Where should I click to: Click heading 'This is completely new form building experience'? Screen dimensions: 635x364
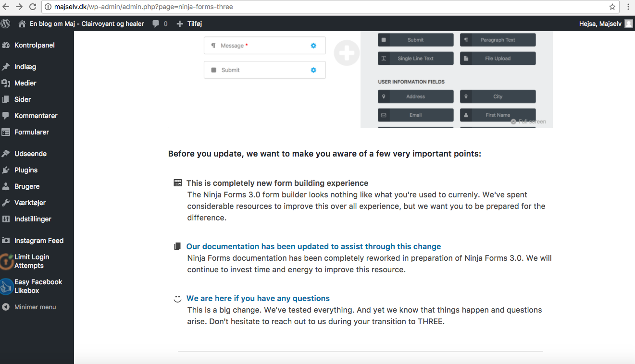click(x=277, y=183)
